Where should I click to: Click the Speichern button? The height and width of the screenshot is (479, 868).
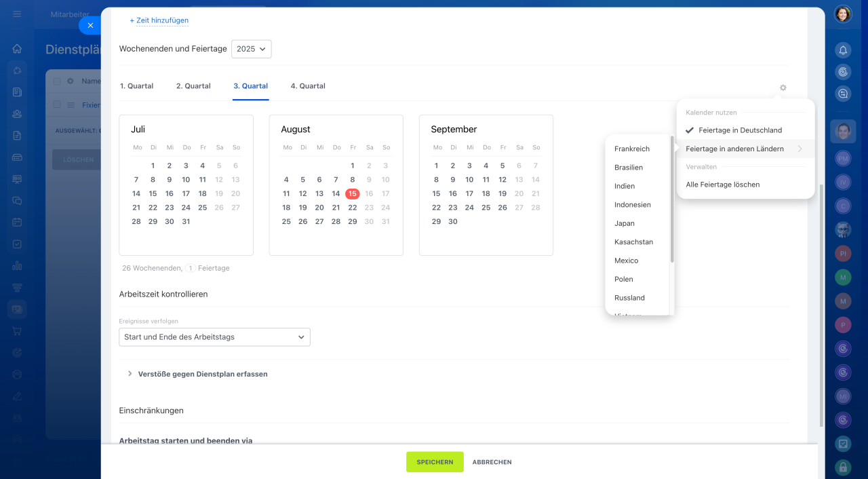435,462
